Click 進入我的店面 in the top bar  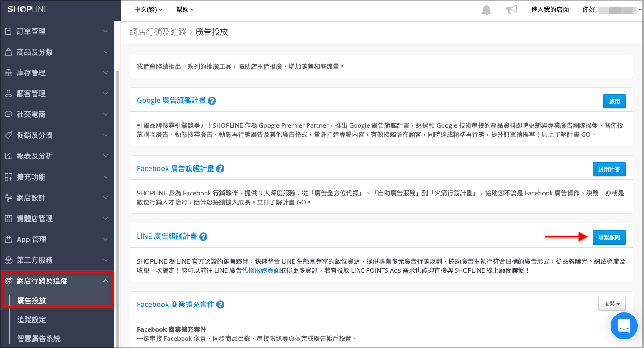pyautogui.click(x=550, y=9)
